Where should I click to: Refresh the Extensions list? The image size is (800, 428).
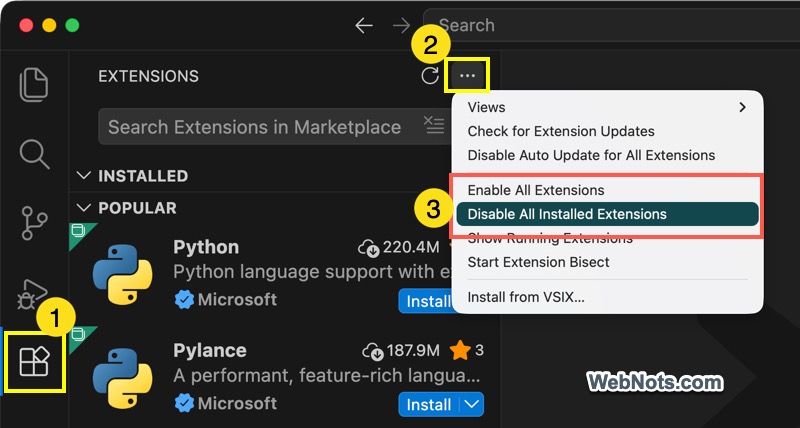tap(430, 76)
